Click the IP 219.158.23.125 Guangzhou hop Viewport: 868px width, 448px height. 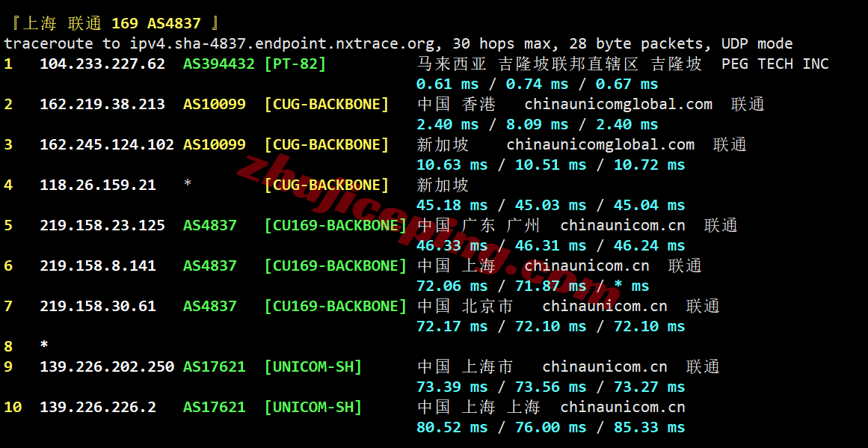tap(102, 225)
